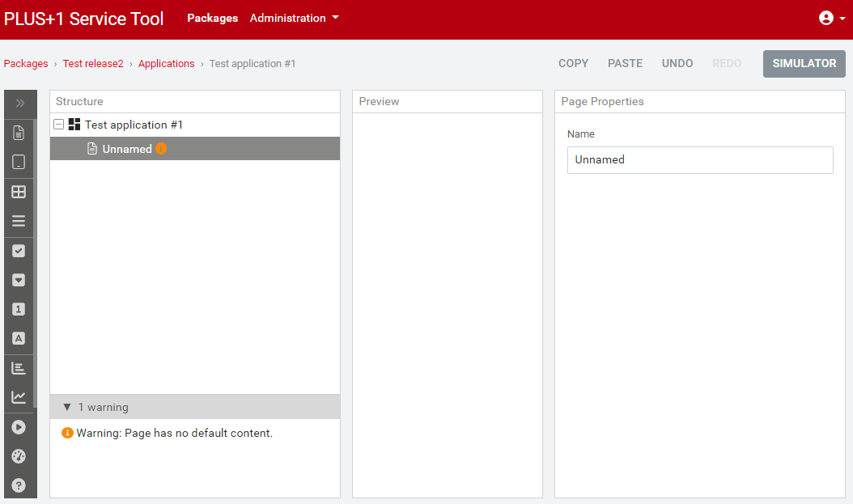853x504 pixels.
Task: Open the user account menu
Action: point(825,17)
